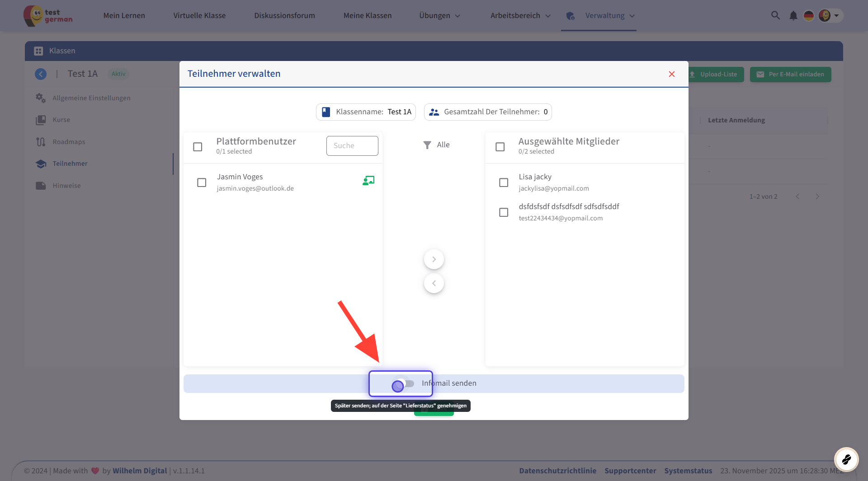Viewport: 868px width, 481px height.
Task: Click the Per E-Mail einladen button
Action: coord(790,75)
